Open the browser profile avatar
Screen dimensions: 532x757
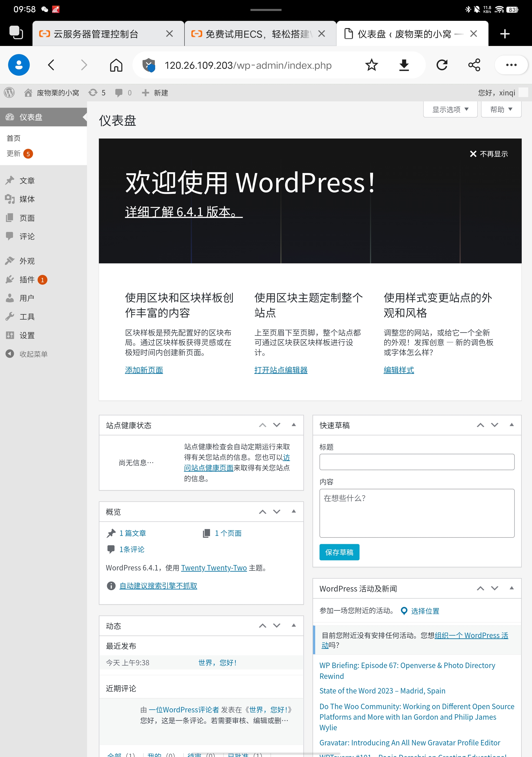[19, 65]
